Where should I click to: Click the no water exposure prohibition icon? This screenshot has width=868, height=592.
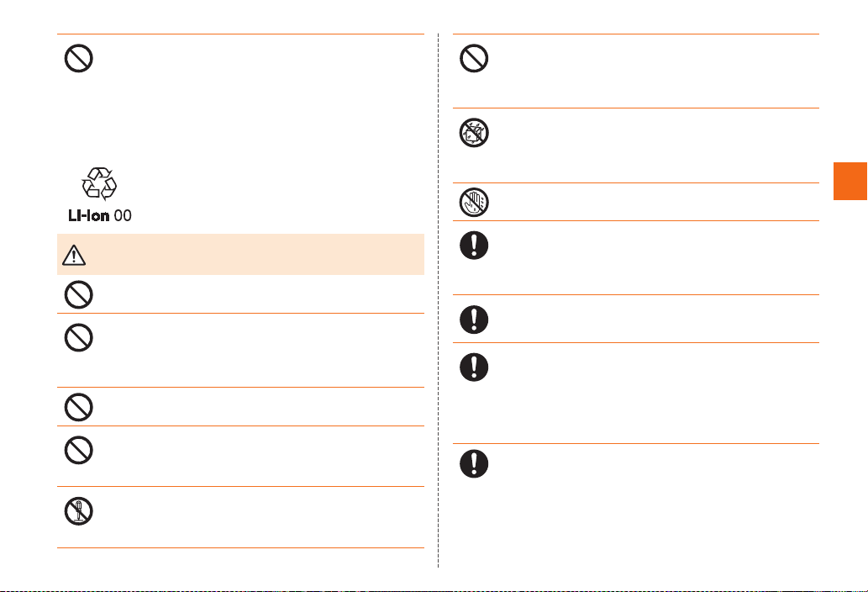pos(474,132)
